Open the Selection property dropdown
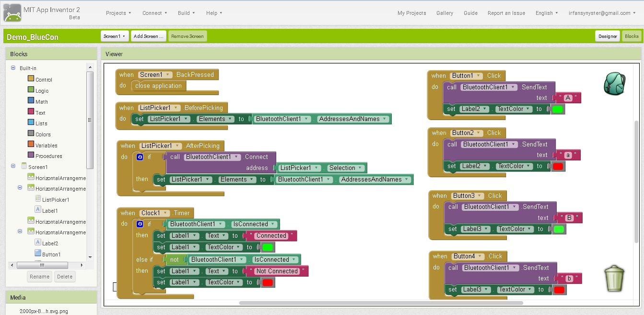Image resolution: width=644 pixels, height=315 pixels. (346, 168)
